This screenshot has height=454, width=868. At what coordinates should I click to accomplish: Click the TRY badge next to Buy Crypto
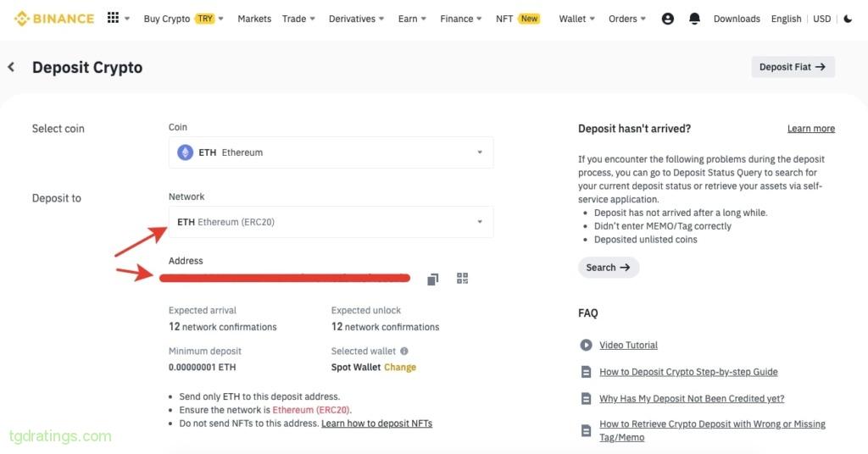(205, 19)
